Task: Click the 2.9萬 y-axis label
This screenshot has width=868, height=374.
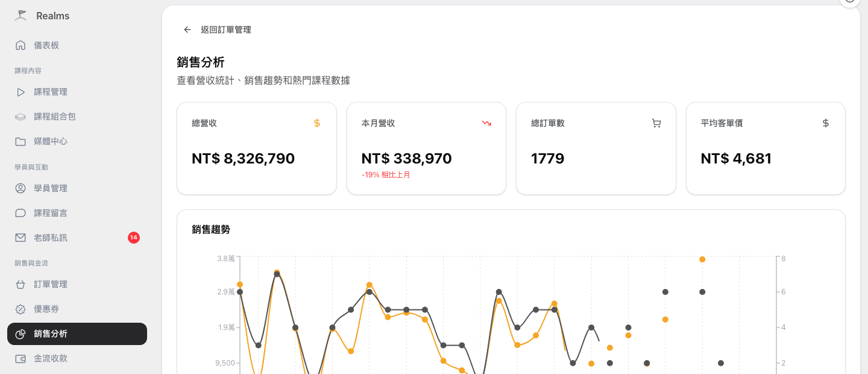Action: click(226, 292)
